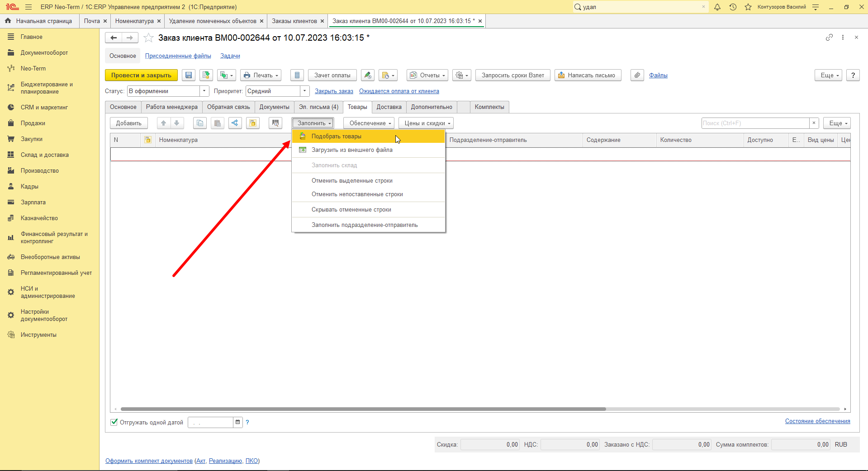Viewport: 868px width, 471px height.
Task: Click the Провести и закрыть button
Action: [141, 75]
